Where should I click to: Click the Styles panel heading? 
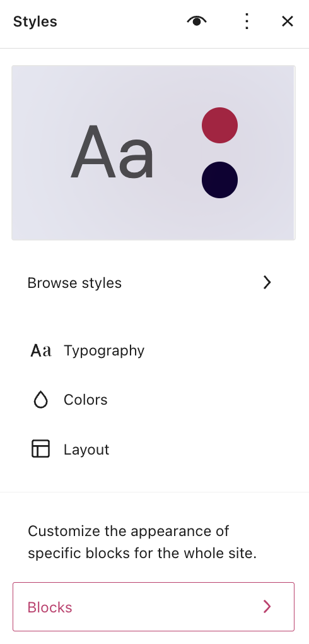[35, 21]
